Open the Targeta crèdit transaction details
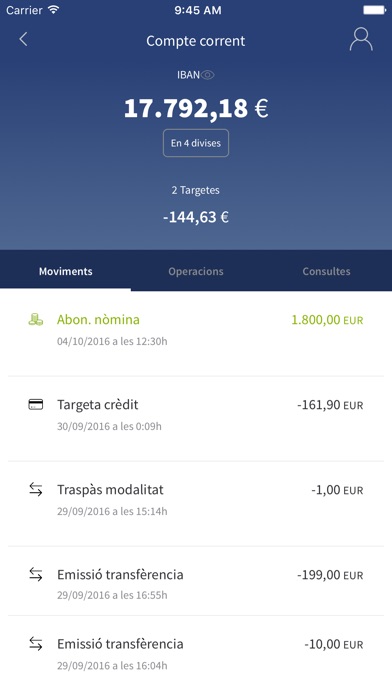The height and width of the screenshot is (696, 392). (x=196, y=419)
